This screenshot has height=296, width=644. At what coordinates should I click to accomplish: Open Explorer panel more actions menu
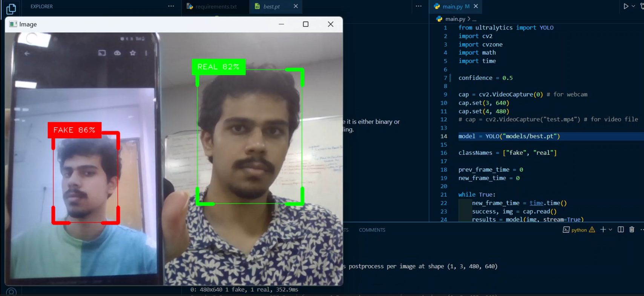pos(171,6)
